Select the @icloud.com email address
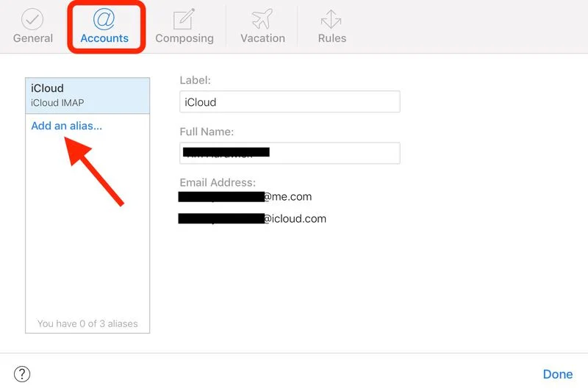This screenshot has height=391, width=588. click(252, 218)
